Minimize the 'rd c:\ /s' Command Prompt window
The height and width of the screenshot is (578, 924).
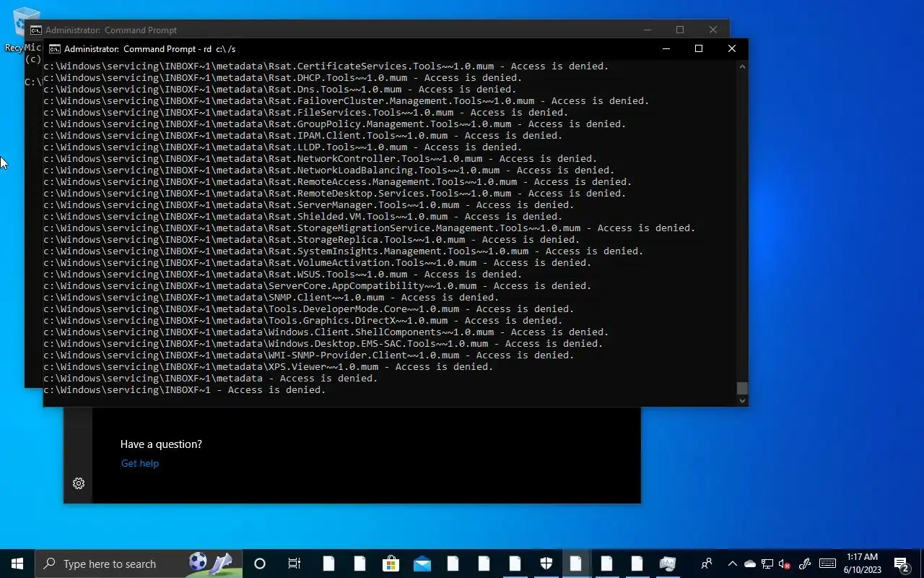(666, 48)
